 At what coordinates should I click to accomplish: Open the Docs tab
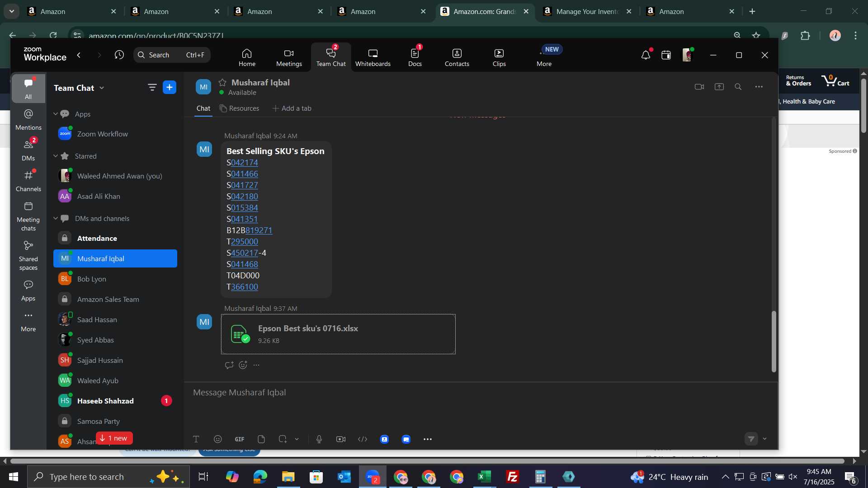click(x=415, y=57)
